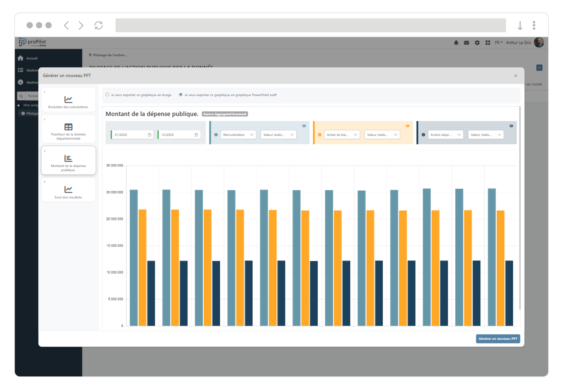Expand the Achat de bie... dropdown

[x=342, y=135]
